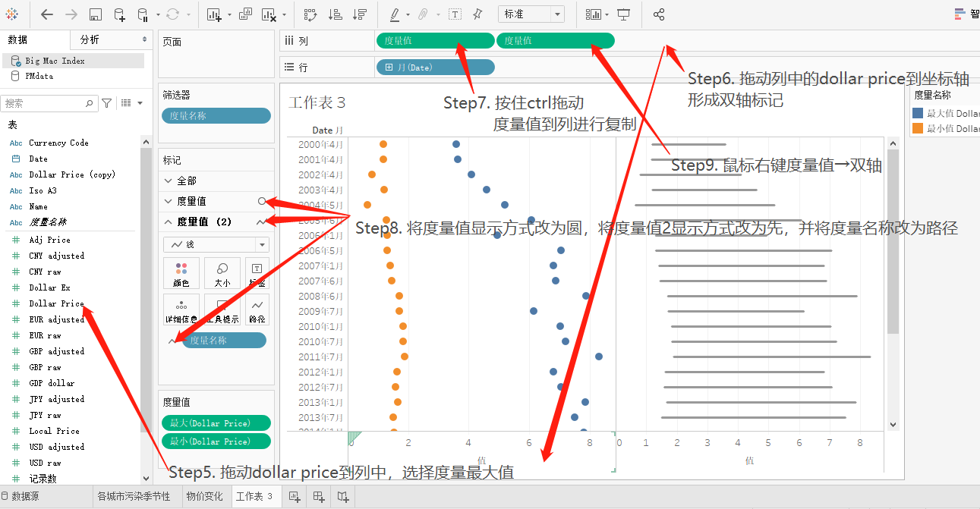The image size is (980, 509).
Task: Click the 度量名称 filter pill
Action: coord(216,115)
